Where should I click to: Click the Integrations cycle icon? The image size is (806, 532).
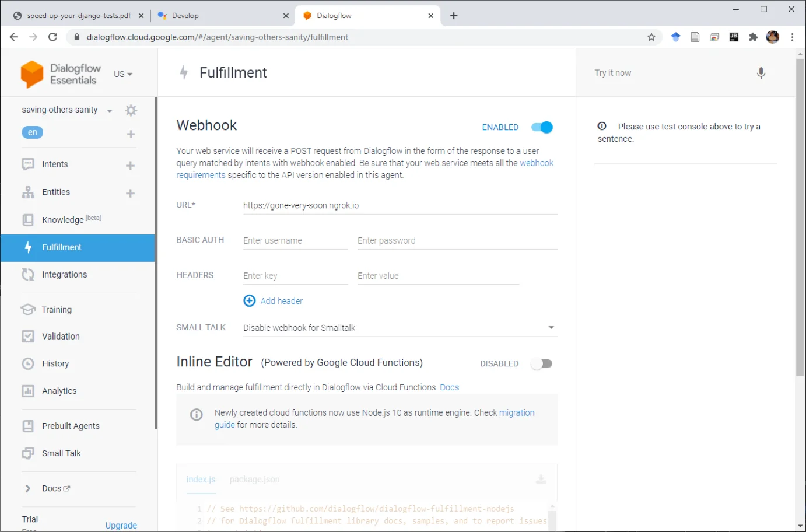tap(28, 275)
